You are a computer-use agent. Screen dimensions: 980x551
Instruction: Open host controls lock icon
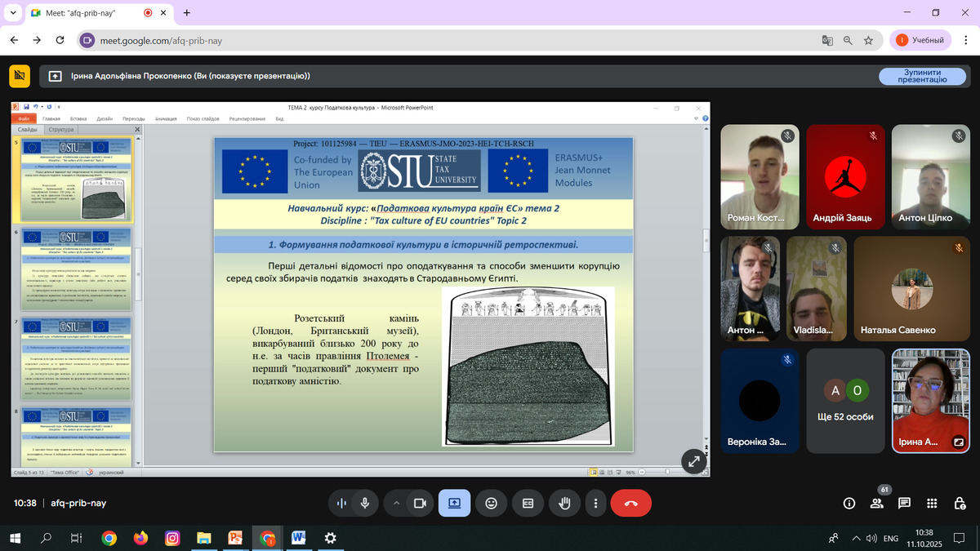click(959, 504)
